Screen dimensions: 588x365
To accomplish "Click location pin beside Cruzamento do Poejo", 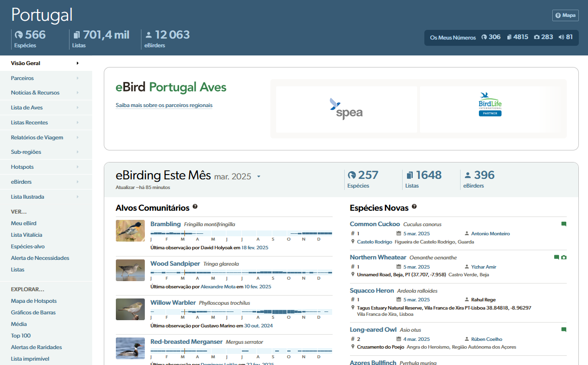I will [x=352, y=347].
